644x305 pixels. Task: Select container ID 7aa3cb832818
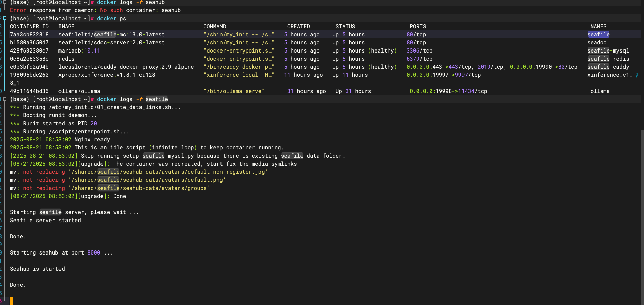[29, 34]
